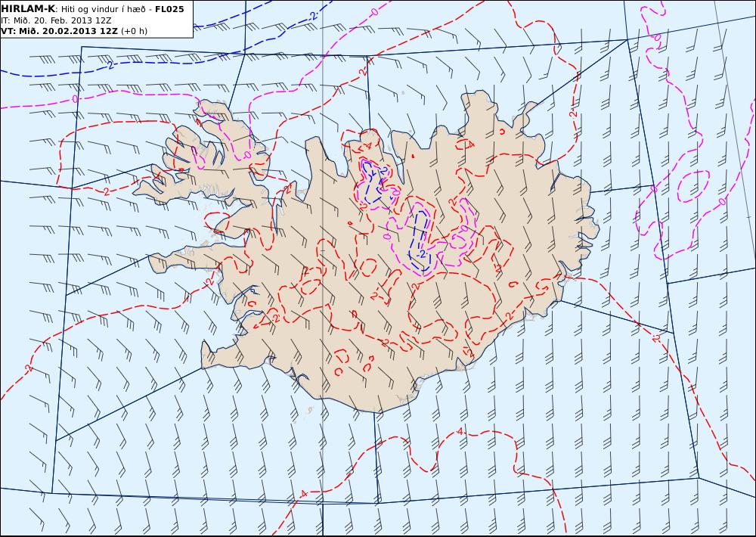The image size is (756, 537).
Task: Click the HIRLAM-K model title text
Action: 28,9
